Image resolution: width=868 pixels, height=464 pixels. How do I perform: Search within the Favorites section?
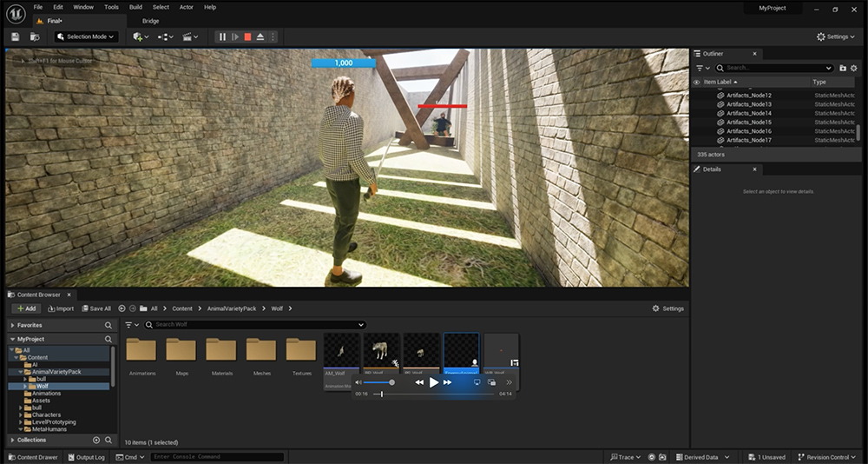[x=108, y=326]
